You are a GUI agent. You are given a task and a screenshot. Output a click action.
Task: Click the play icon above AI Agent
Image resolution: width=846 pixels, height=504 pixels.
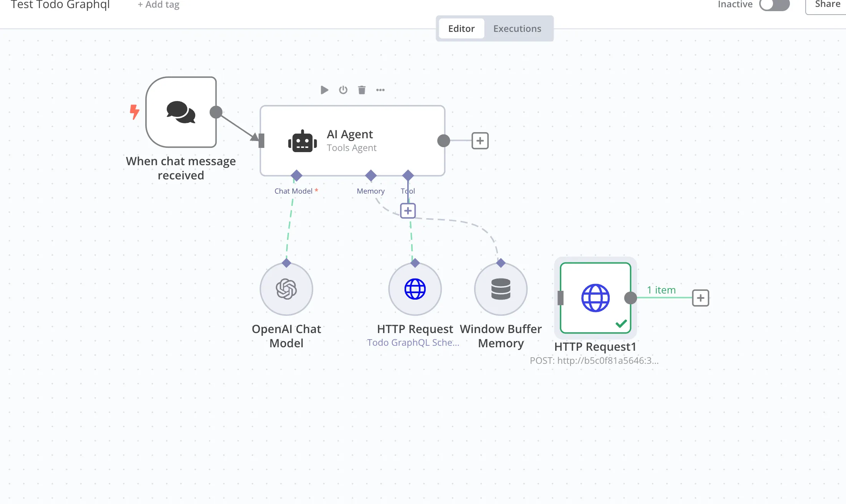tap(324, 90)
